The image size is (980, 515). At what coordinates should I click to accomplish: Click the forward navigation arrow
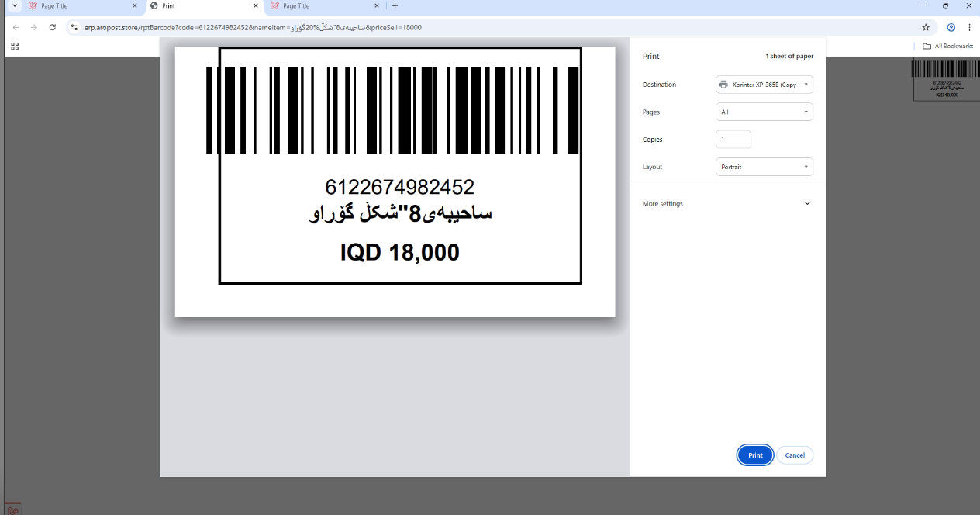[x=33, y=27]
